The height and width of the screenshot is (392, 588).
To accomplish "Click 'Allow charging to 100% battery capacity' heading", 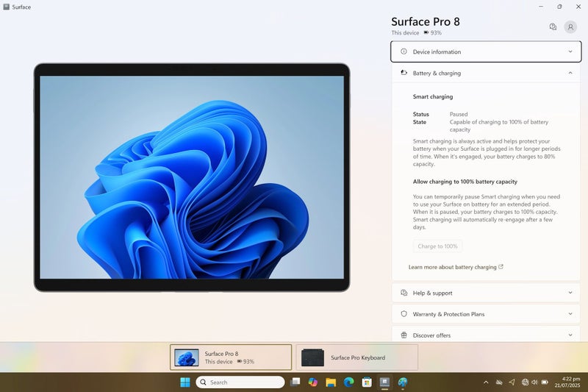I will point(465,182).
